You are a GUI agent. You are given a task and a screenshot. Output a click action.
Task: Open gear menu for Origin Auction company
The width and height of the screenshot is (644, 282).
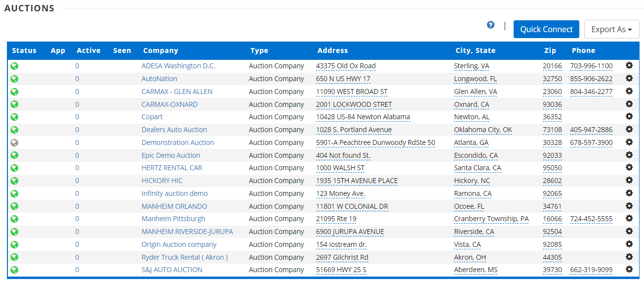(629, 244)
